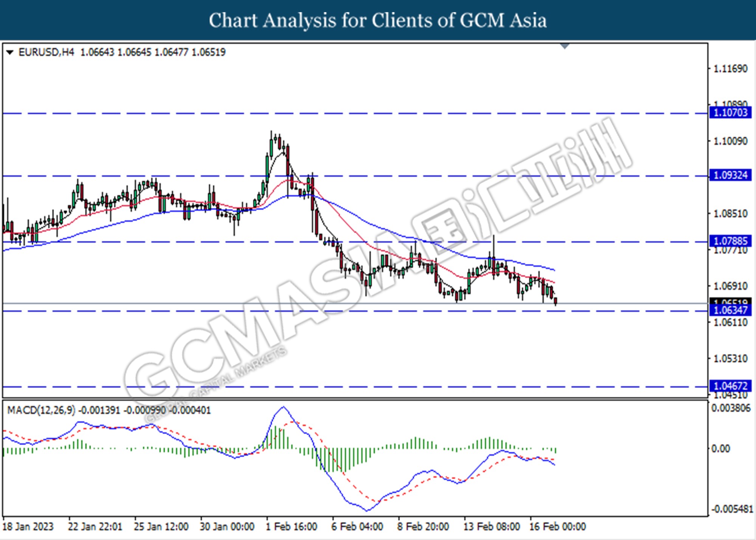Click the chart shift marker triangle at top
Image resolution: width=756 pixels, height=540 pixels.
[x=565, y=46]
